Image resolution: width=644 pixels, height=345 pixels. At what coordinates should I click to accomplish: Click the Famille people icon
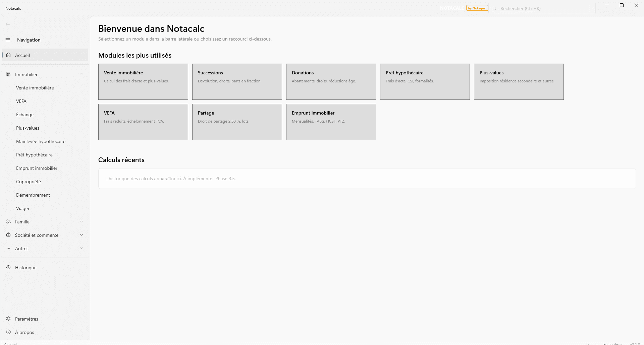point(8,221)
